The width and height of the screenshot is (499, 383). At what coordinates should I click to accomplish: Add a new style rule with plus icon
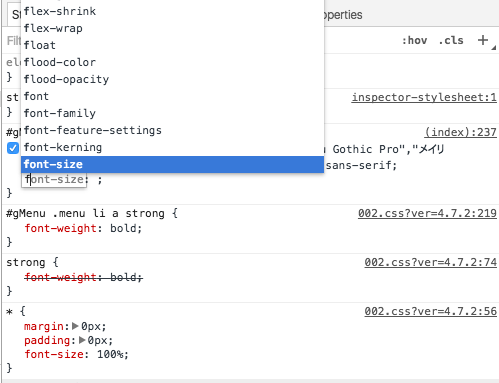click(483, 40)
